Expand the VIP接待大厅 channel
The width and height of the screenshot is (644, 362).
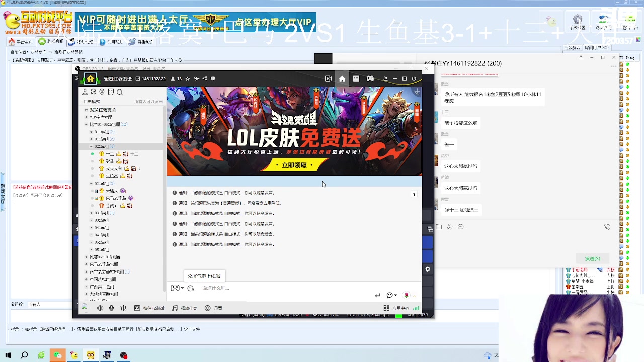point(86,117)
